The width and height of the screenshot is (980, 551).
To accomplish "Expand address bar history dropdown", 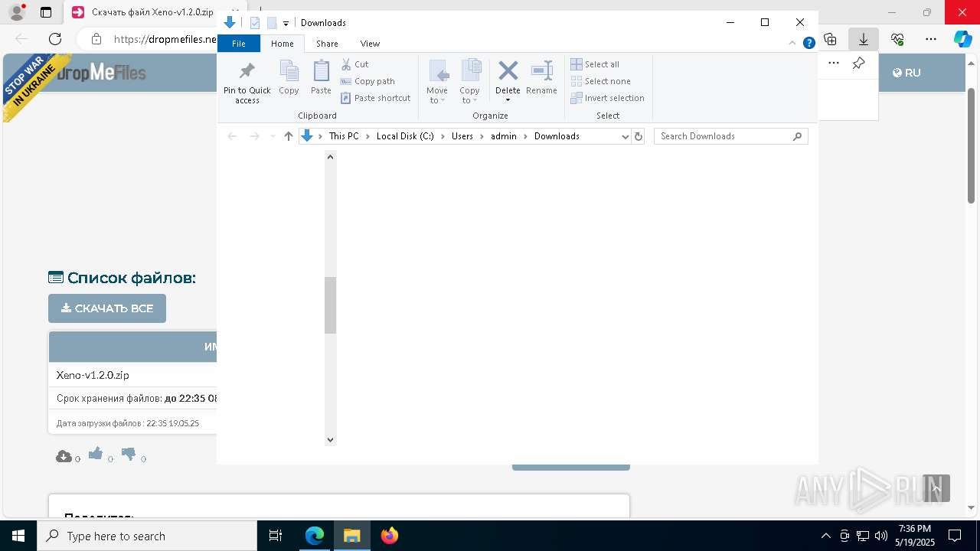I will [625, 136].
